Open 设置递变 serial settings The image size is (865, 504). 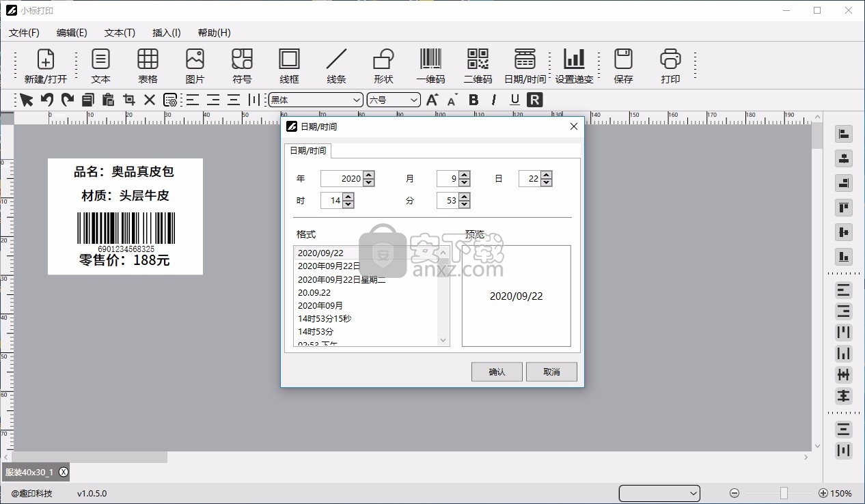click(574, 66)
